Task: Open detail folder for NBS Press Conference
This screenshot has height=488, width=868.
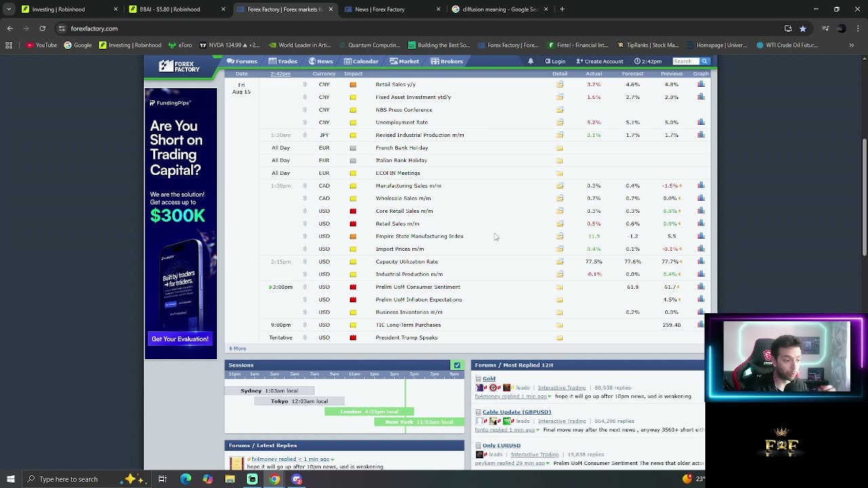Action: pos(559,110)
